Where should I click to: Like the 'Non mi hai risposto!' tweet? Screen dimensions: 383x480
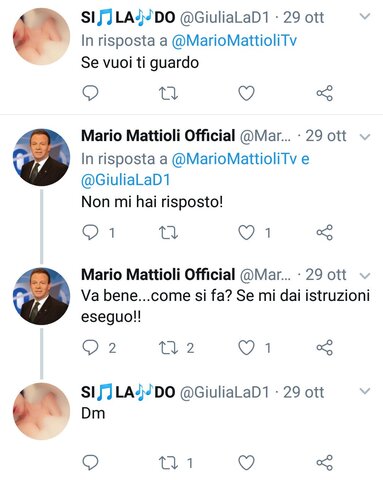[x=246, y=233]
